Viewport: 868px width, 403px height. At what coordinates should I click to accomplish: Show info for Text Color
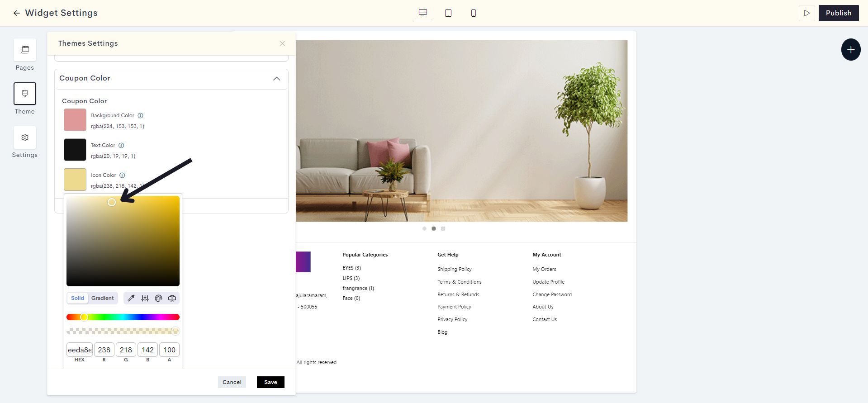coord(121,145)
